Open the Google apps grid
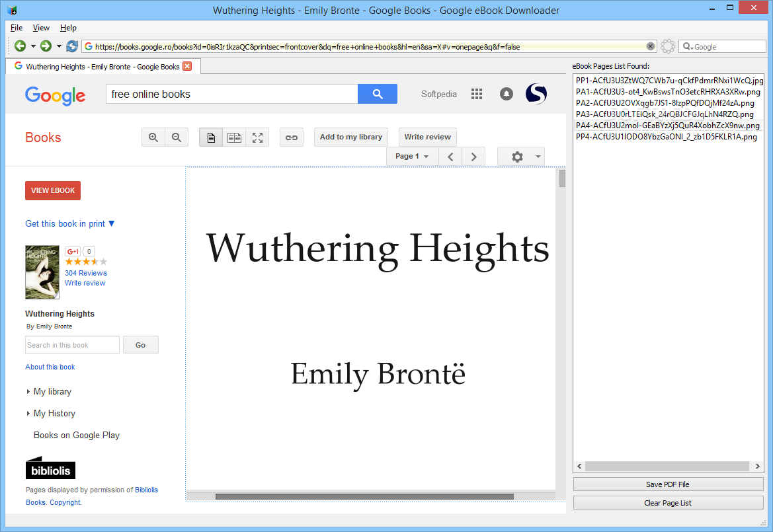The height and width of the screenshot is (532, 773). coord(477,94)
